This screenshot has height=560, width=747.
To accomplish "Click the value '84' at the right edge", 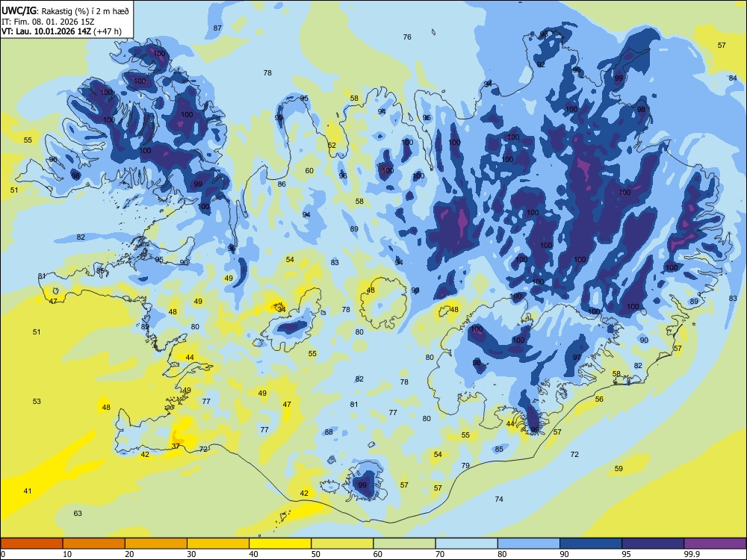I will (733, 78).
